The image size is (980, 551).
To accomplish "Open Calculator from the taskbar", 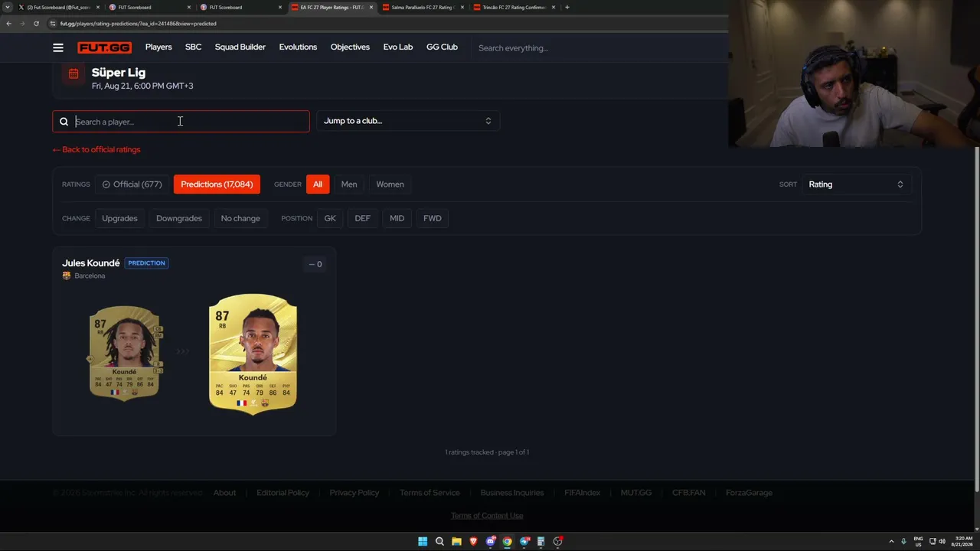I will click(541, 542).
